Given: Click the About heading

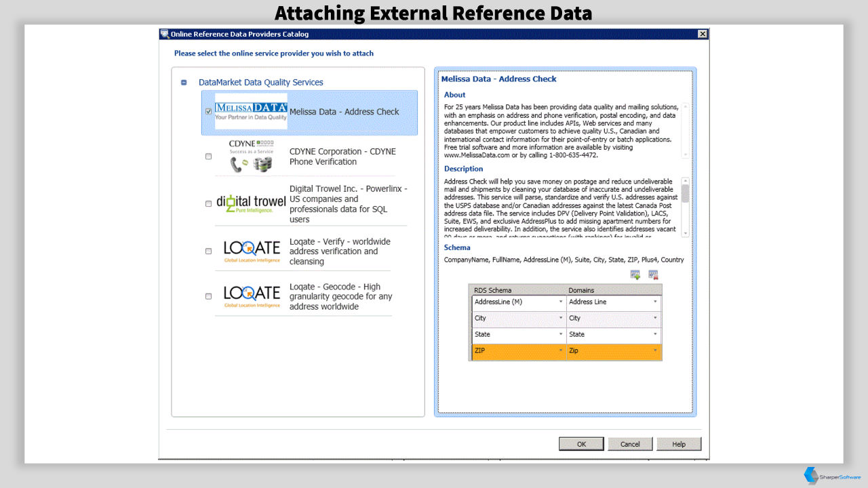Looking at the screenshot, I should coord(455,95).
